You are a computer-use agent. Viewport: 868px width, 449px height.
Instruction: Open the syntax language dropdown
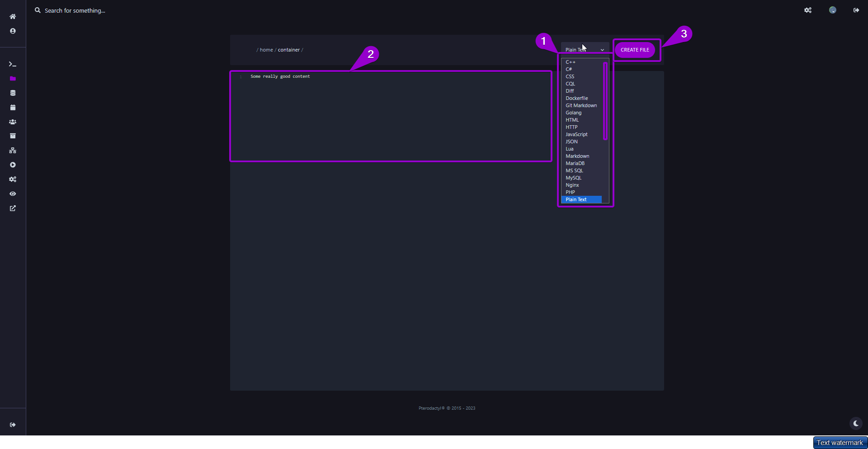coord(585,49)
